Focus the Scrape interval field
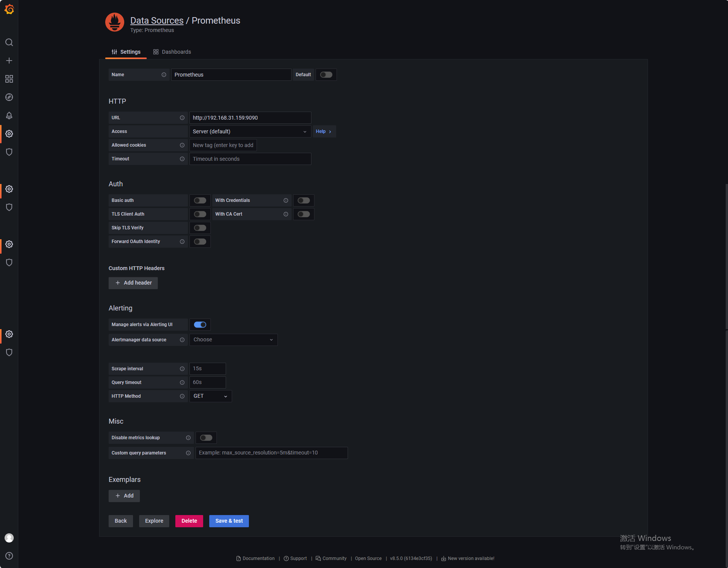This screenshot has width=728, height=568. tap(208, 369)
